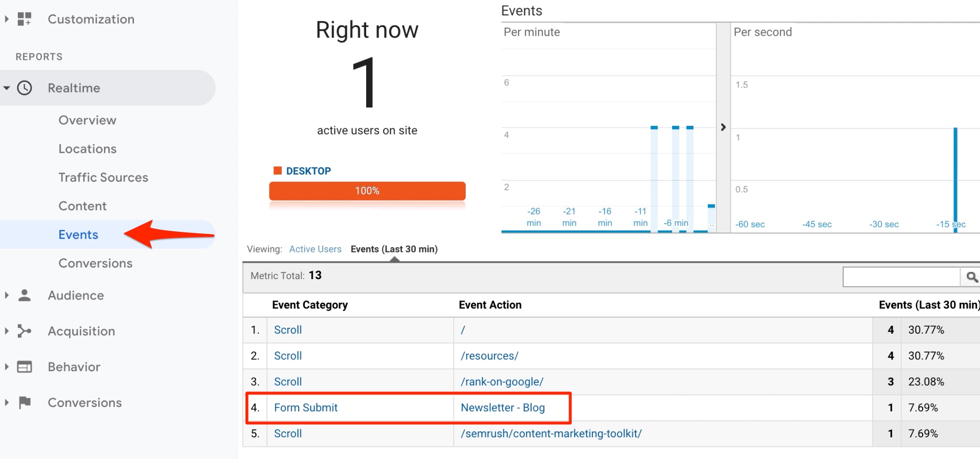The image size is (980, 459).
Task: Open Scroll category in row 1
Action: [288, 330]
